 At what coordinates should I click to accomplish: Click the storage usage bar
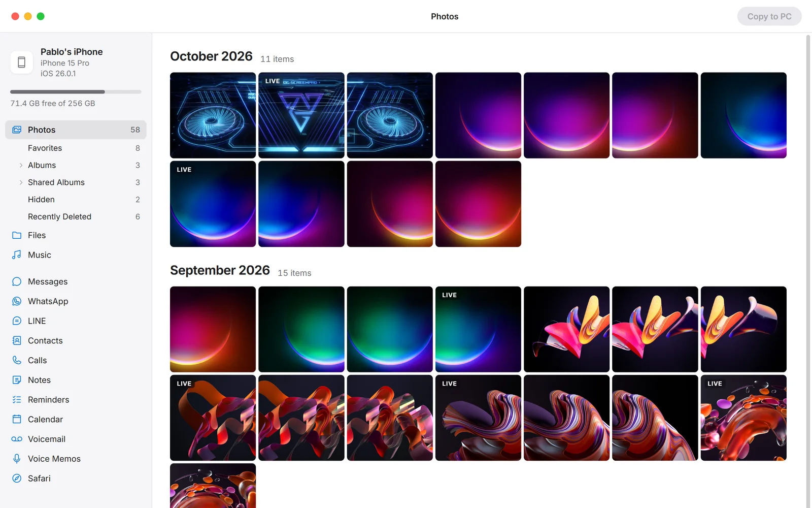click(x=76, y=92)
